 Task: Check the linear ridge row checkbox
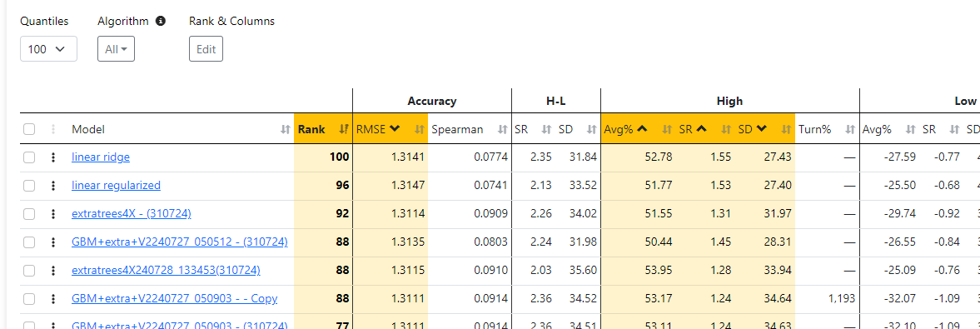(x=29, y=157)
